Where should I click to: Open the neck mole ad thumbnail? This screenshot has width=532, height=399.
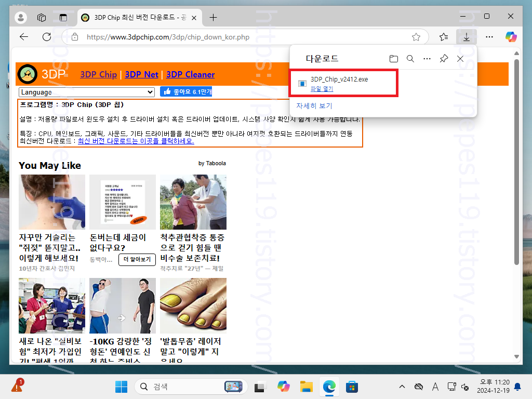point(52,202)
